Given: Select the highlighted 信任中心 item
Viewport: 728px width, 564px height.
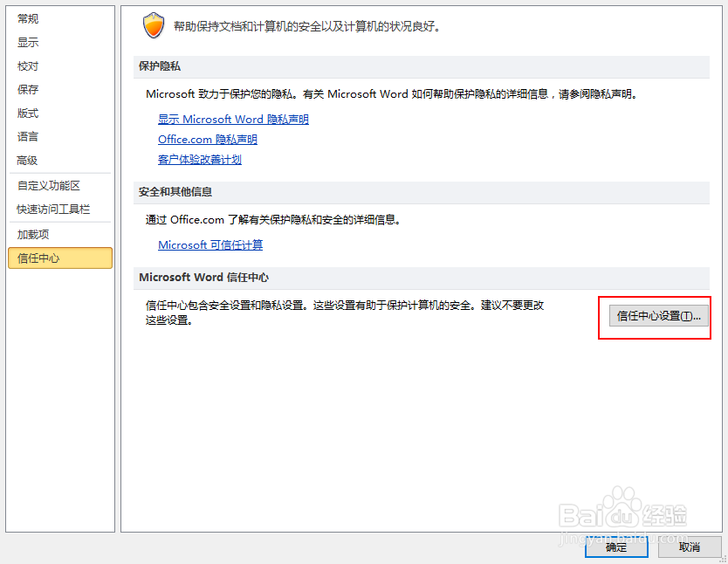Looking at the screenshot, I should pos(60,258).
